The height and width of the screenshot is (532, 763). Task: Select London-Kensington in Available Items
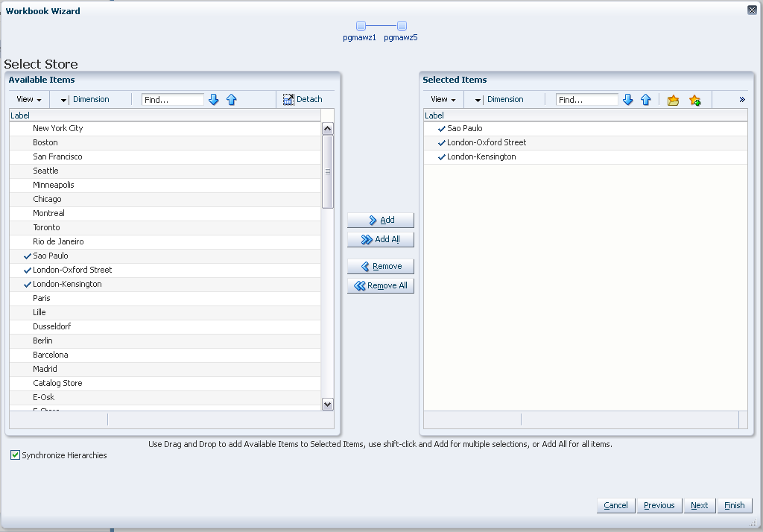[x=165, y=284]
